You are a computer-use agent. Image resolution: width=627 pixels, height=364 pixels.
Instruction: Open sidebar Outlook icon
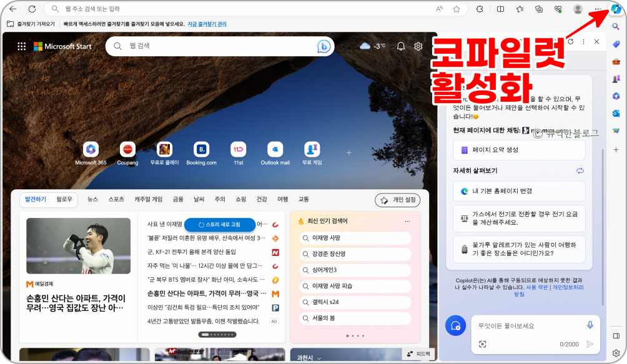[x=616, y=114]
